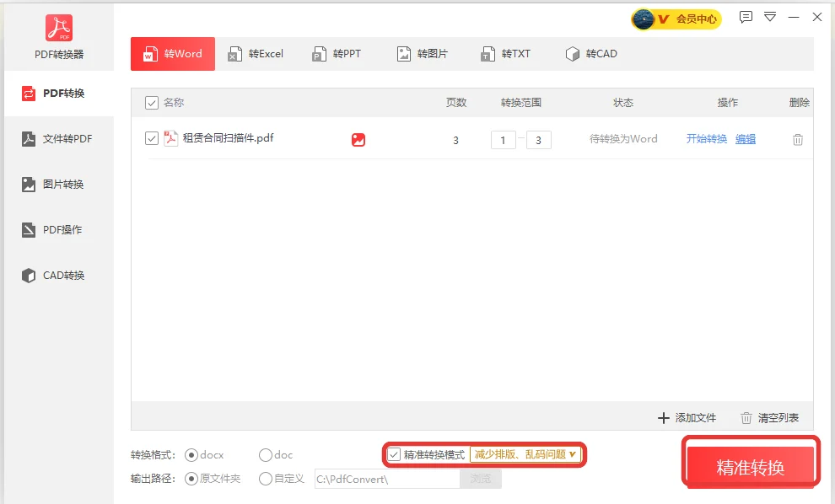Select 原文件夹 output path option

(x=191, y=479)
